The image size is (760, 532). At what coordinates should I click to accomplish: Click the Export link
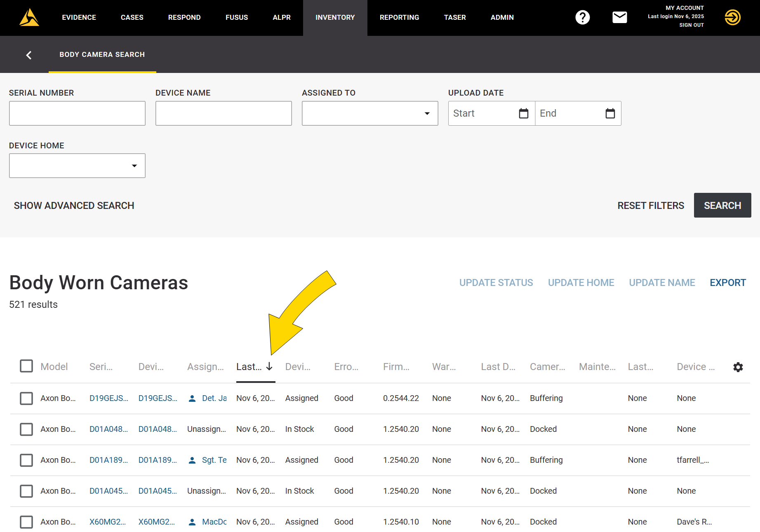(x=727, y=283)
